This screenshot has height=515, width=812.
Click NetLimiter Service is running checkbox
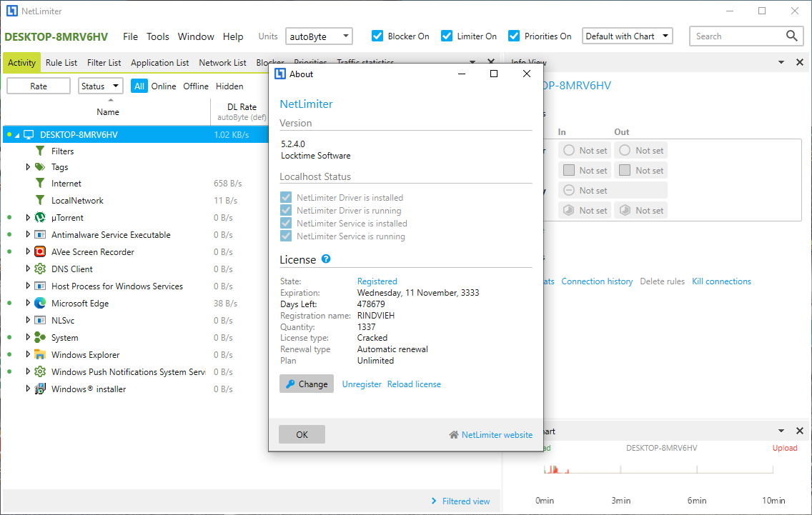pyautogui.click(x=286, y=236)
